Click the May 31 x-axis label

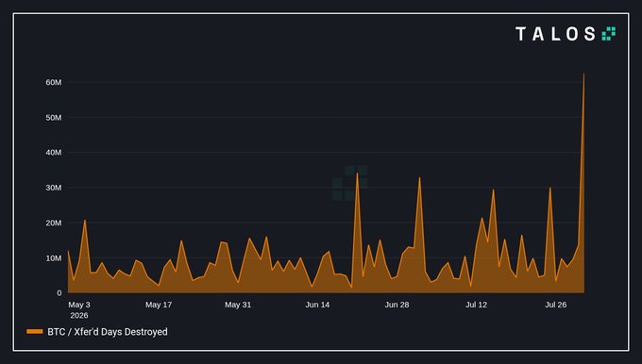[238, 305]
